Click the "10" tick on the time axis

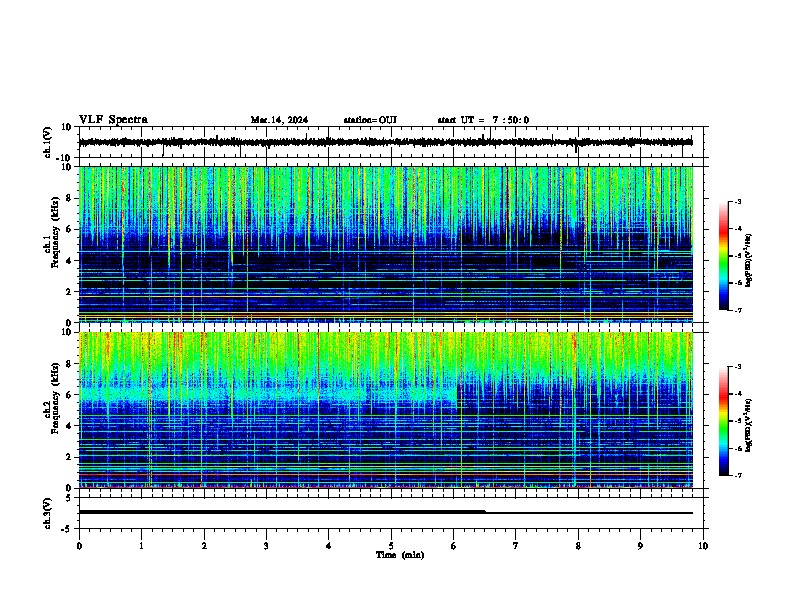click(x=703, y=546)
